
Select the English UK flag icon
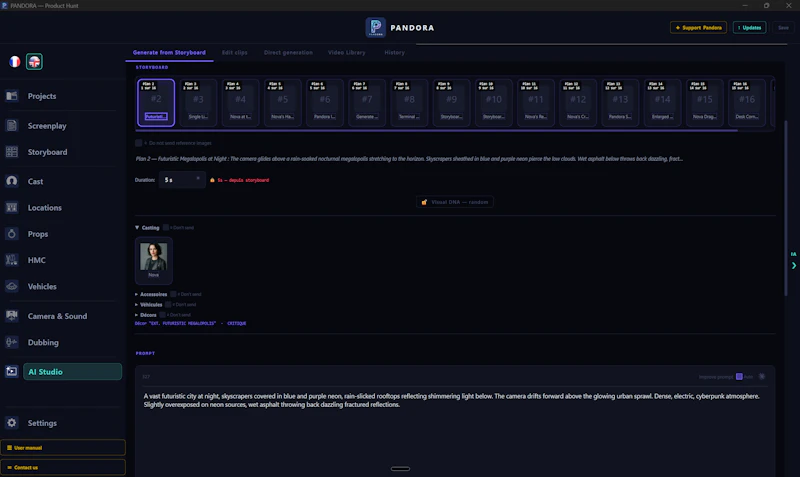(34, 62)
